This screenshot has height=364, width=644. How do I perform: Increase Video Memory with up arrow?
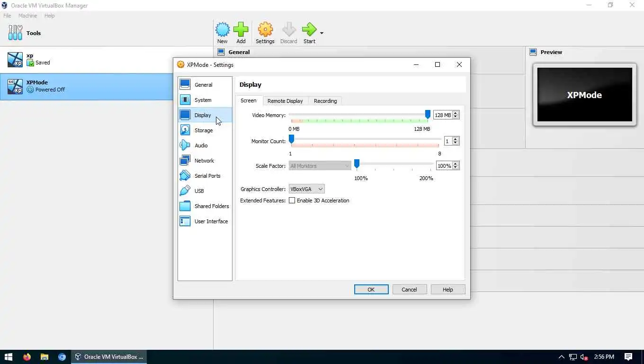coord(456,113)
